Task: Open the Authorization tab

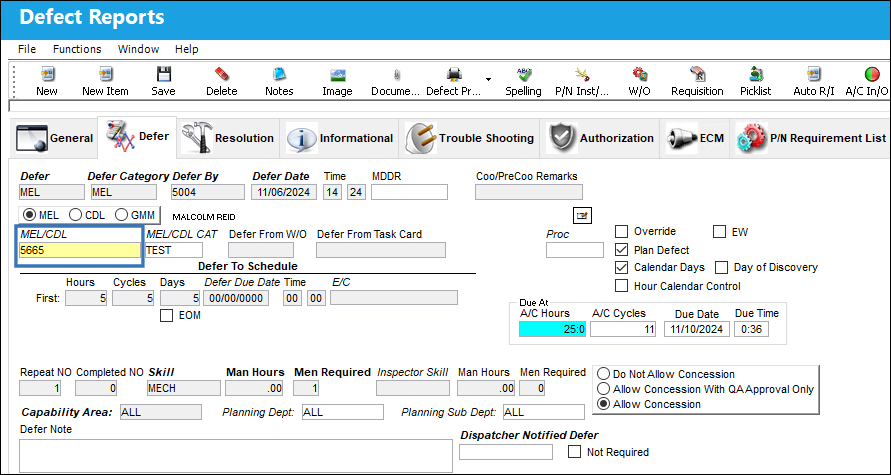Action: pos(600,138)
